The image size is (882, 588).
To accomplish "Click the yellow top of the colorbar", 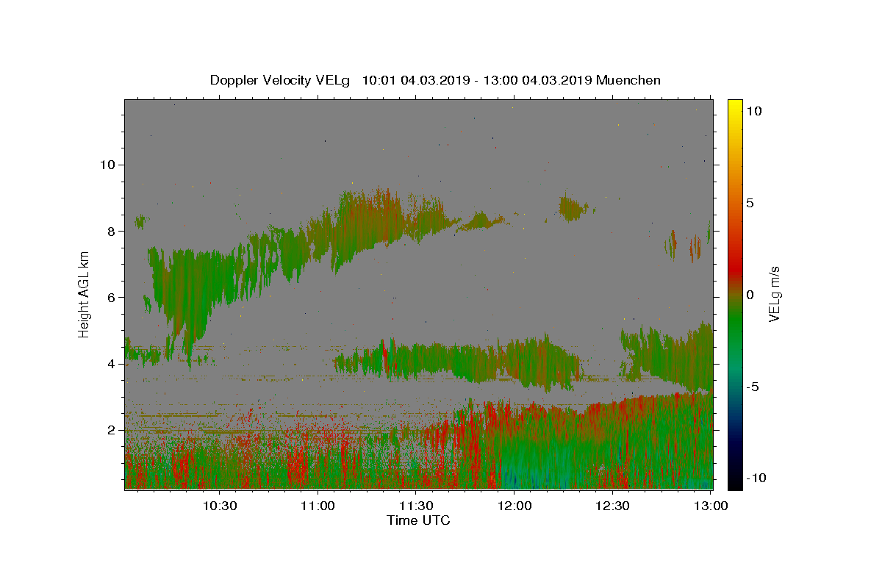I will (x=734, y=107).
